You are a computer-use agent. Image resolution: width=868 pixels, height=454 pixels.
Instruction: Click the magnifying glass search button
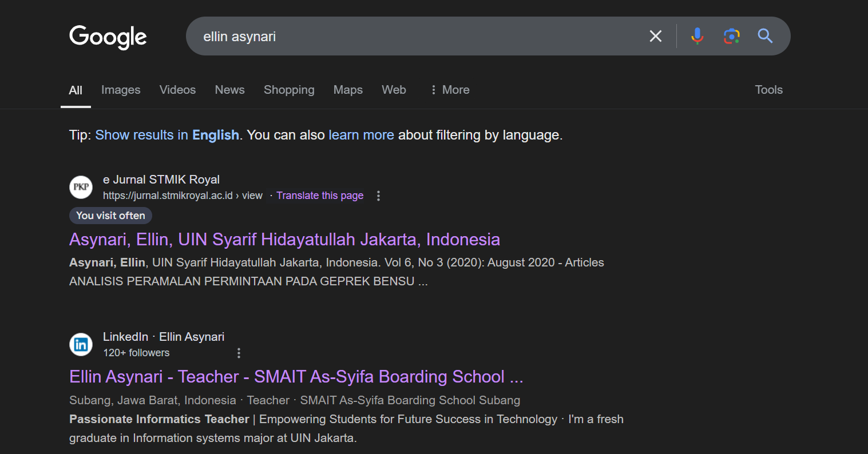(x=765, y=37)
